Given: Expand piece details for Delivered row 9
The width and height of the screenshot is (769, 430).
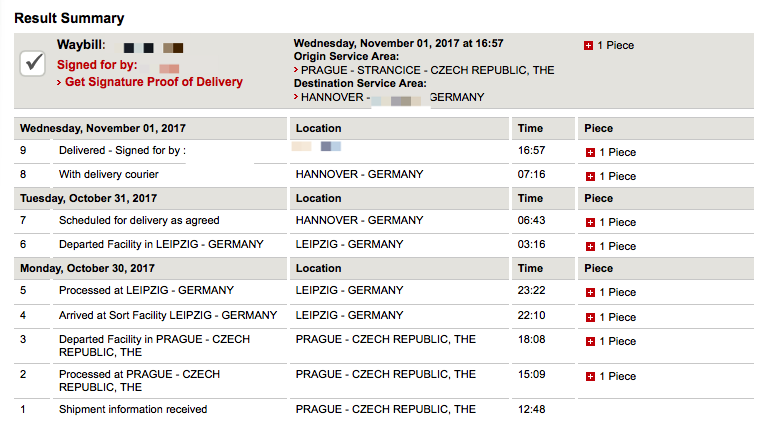Looking at the screenshot, I should coord(590,152).
